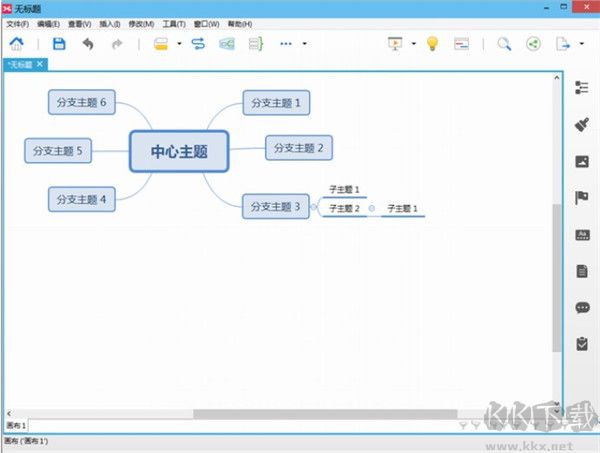Open the Task Info clipboard panel
The width and height of the screenshot is (600, 453).
(582, 344)
